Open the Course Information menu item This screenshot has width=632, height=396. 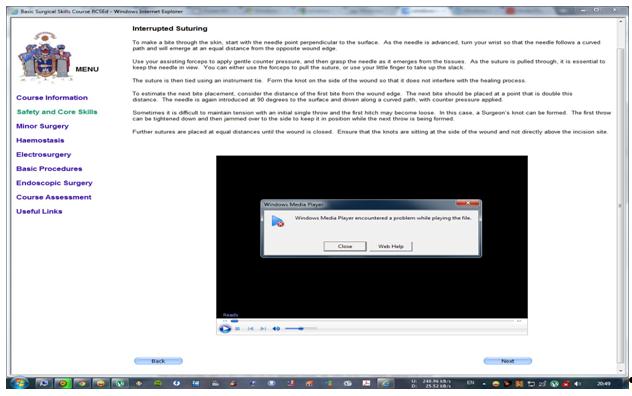pyautogui.click(x=52, y=98)
